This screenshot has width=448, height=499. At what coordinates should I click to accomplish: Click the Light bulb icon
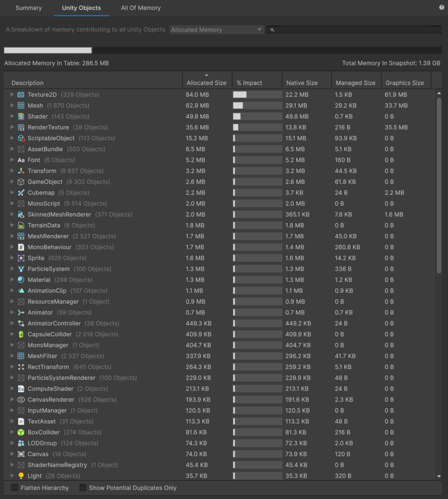click(x=21, y=476)
